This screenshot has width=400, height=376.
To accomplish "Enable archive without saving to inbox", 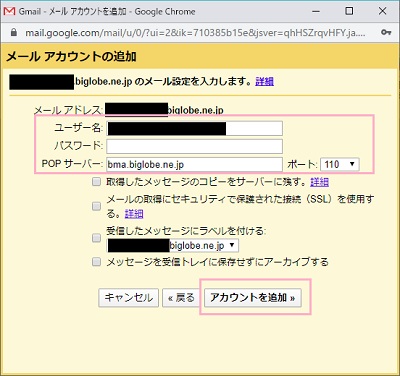I will coord(96,262).
